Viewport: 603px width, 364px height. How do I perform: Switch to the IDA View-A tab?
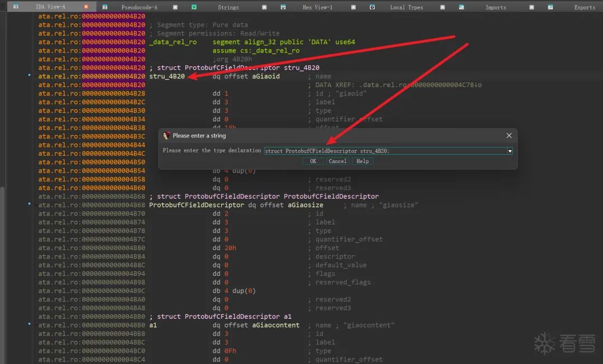50,7
